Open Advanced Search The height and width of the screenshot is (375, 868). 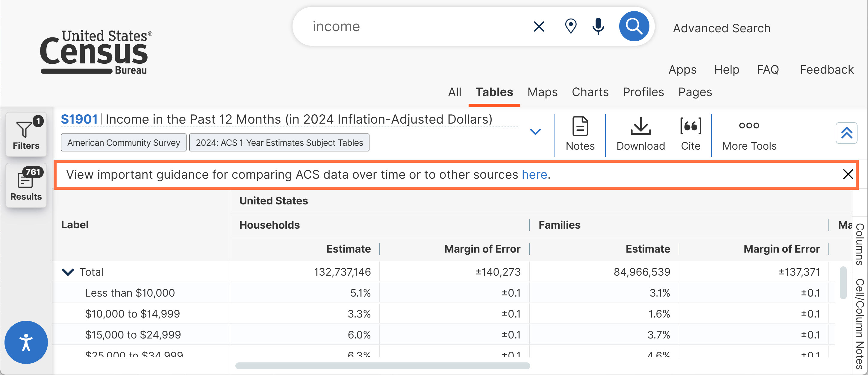721,28
